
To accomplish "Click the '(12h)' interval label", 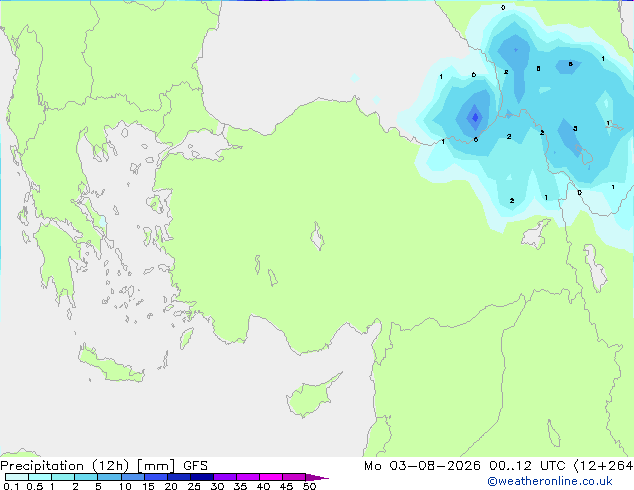I will (x=111, y=466).
